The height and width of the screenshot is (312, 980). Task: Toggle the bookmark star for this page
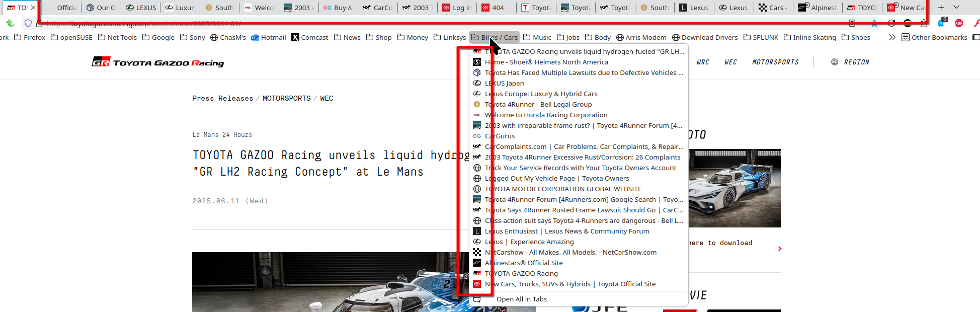874,23
